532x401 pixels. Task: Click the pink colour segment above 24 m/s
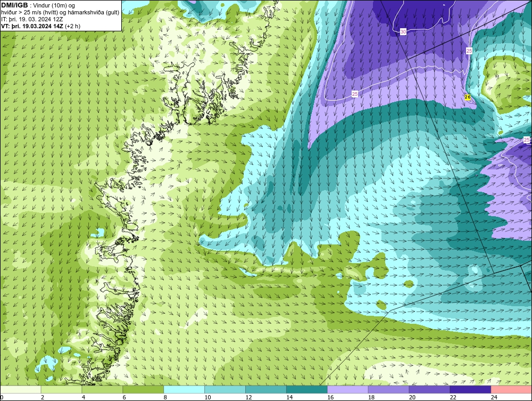point(511,389)
